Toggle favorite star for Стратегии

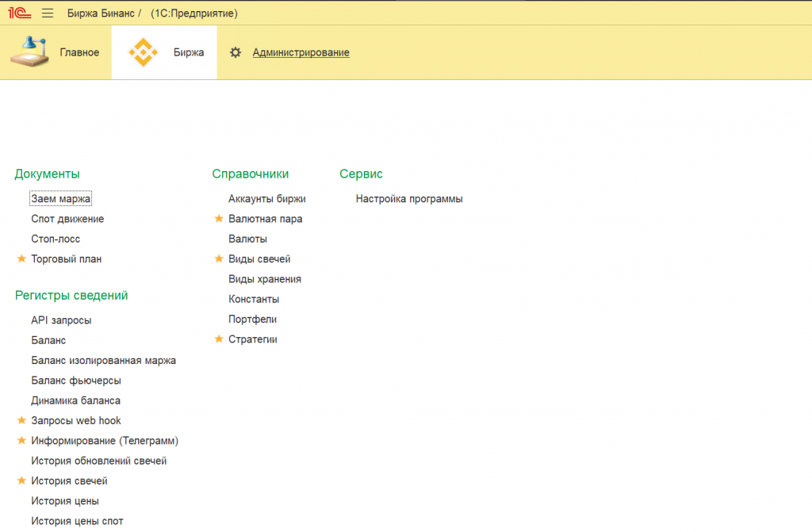219,339
